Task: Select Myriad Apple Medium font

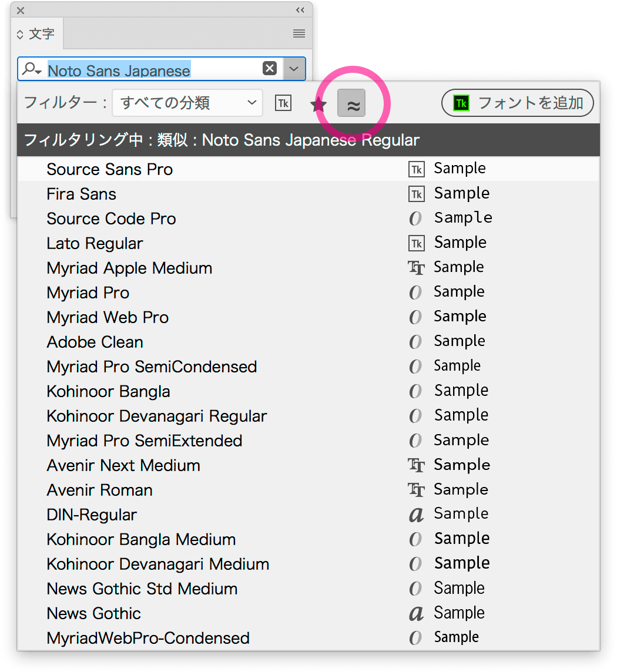Action: click(308, 268)
